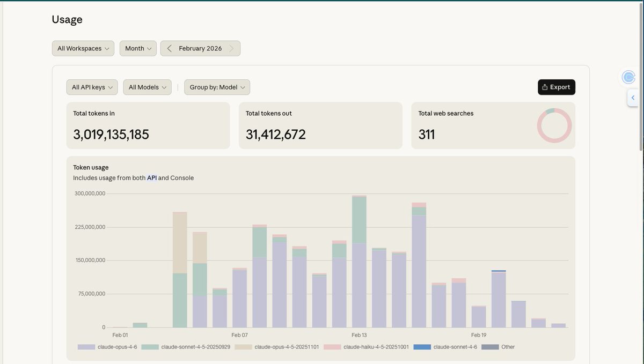644x364 pixels.
Task: Open the All API keys dropdown
Action: coord(92,87)
